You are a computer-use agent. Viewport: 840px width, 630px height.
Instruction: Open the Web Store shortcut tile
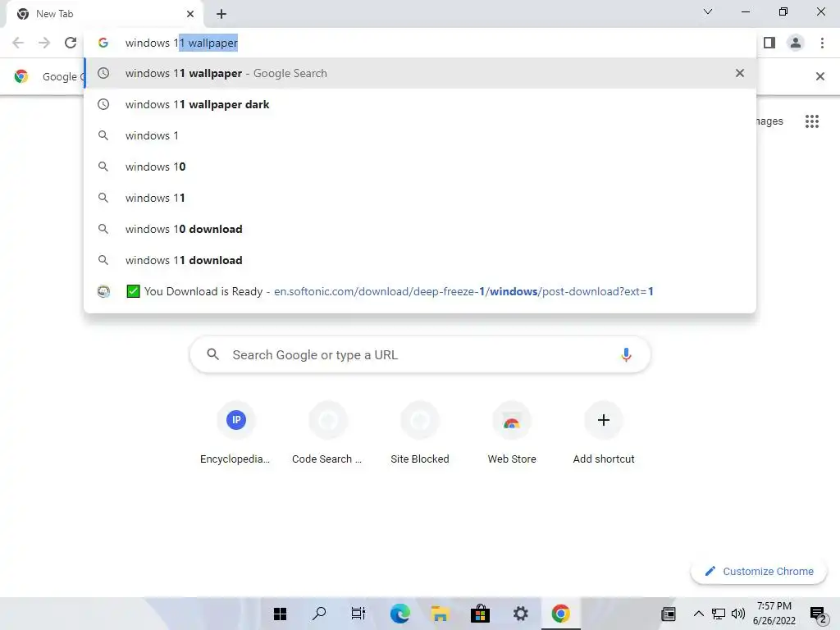[x=512, y=434]
